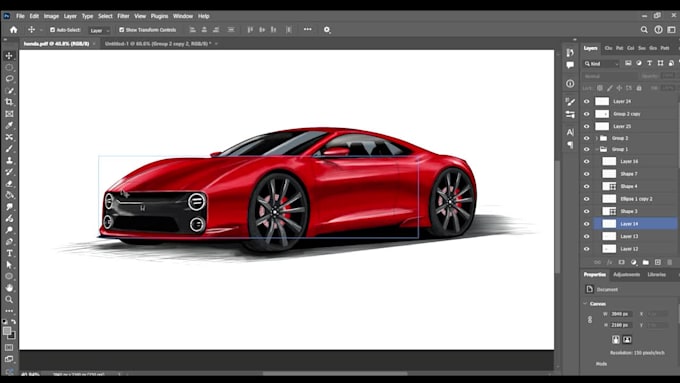Select the Path Selection tool
680x383 pixels.
point(9,265)
